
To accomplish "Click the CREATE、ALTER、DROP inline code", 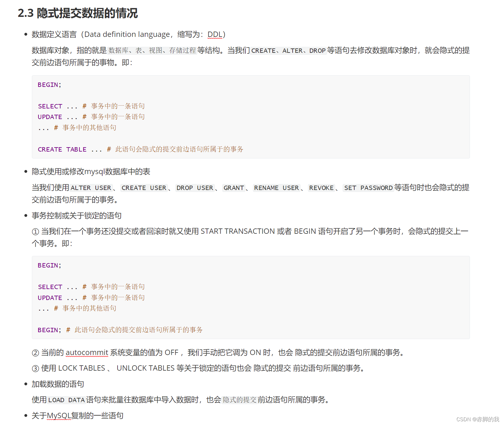I will pyautogui.click(x=288, y=51).
